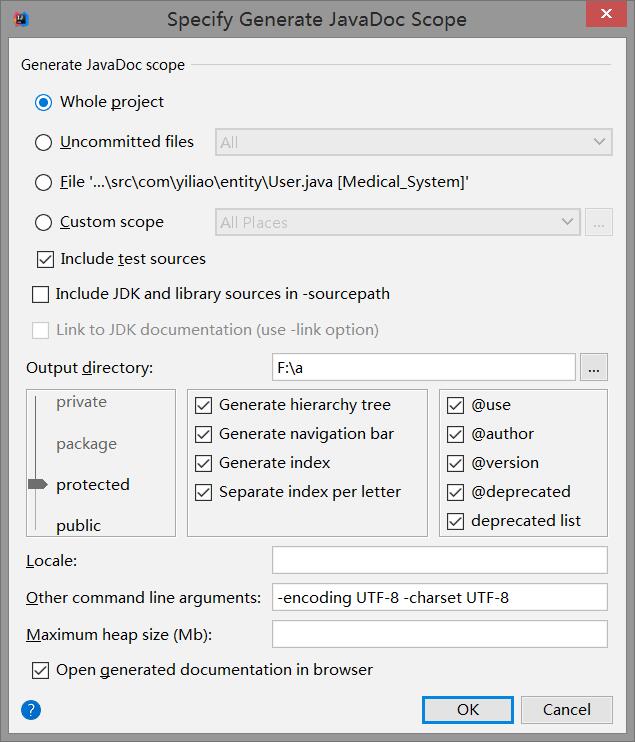Select the Whole project radio button

pyautogui.click(x=44, y=102)
